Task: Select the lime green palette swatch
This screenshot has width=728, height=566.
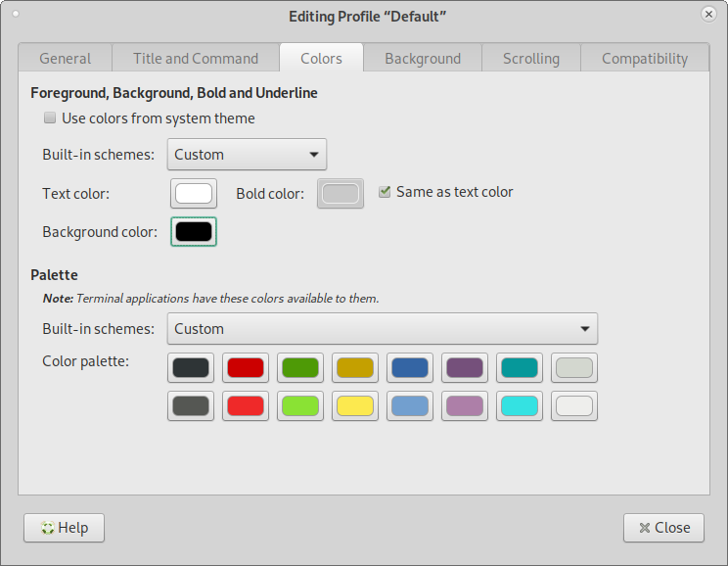Action: pos(300,405)
